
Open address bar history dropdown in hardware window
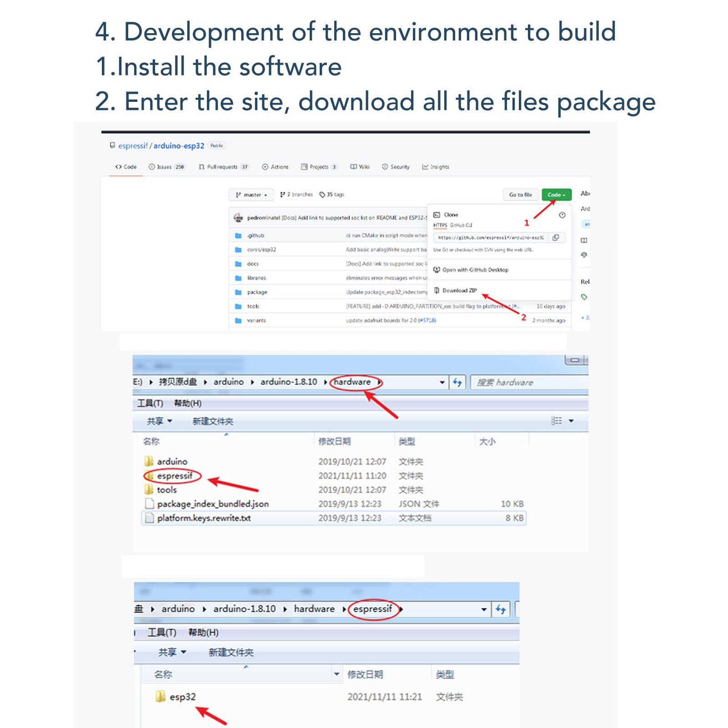click(442, 382)
